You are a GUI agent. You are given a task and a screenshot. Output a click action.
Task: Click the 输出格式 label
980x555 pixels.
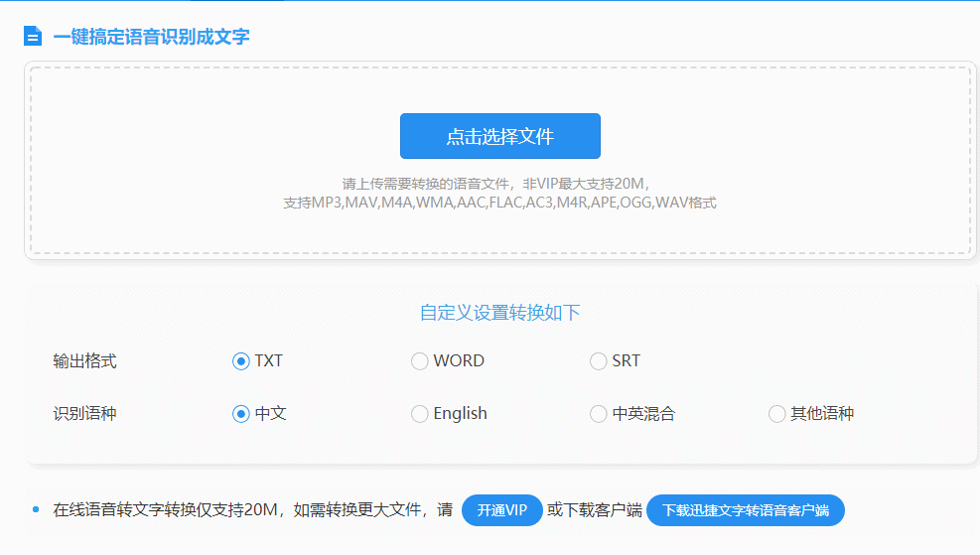pos(85,361)
